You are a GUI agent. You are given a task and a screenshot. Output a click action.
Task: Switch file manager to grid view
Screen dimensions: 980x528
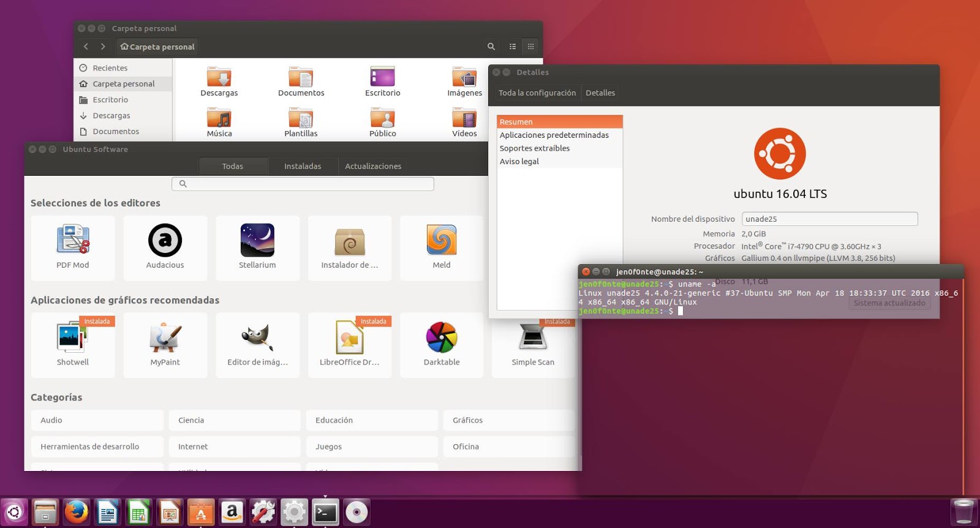pos(531,47)
